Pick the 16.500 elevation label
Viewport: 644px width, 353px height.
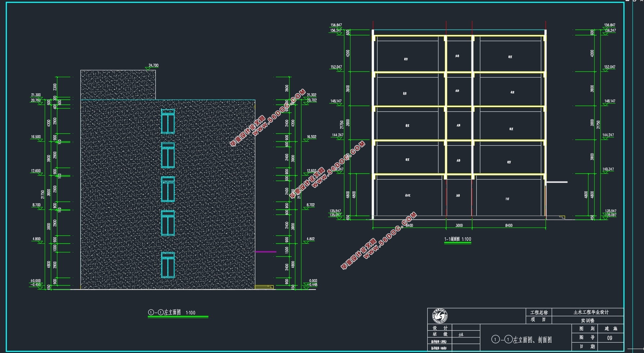pos(36,137)
